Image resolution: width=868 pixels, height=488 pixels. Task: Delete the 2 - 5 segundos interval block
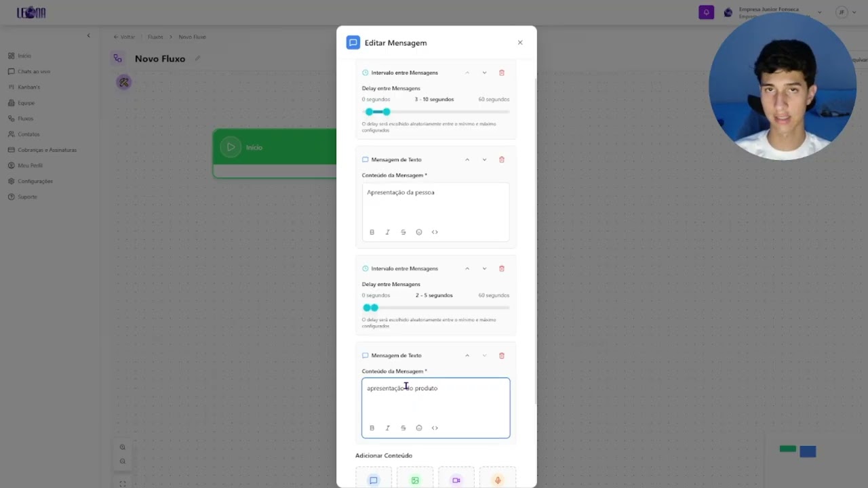tap(502, 268)
